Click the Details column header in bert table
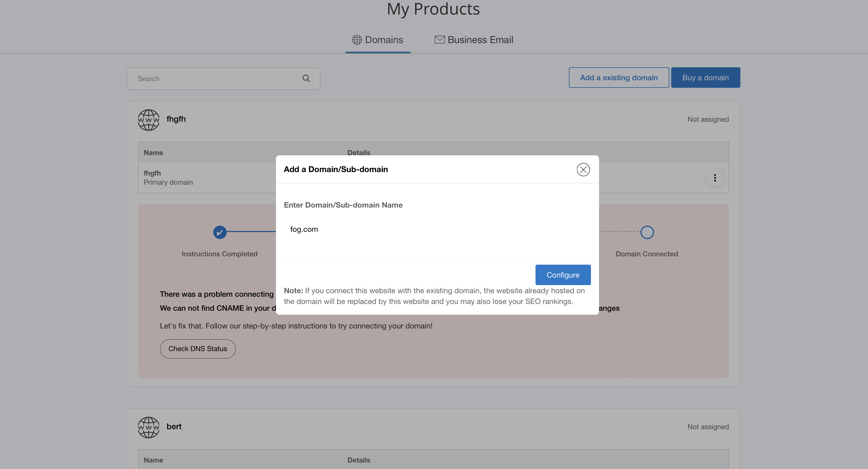Screen dimensions: 868x469 [x=359, y=460]
